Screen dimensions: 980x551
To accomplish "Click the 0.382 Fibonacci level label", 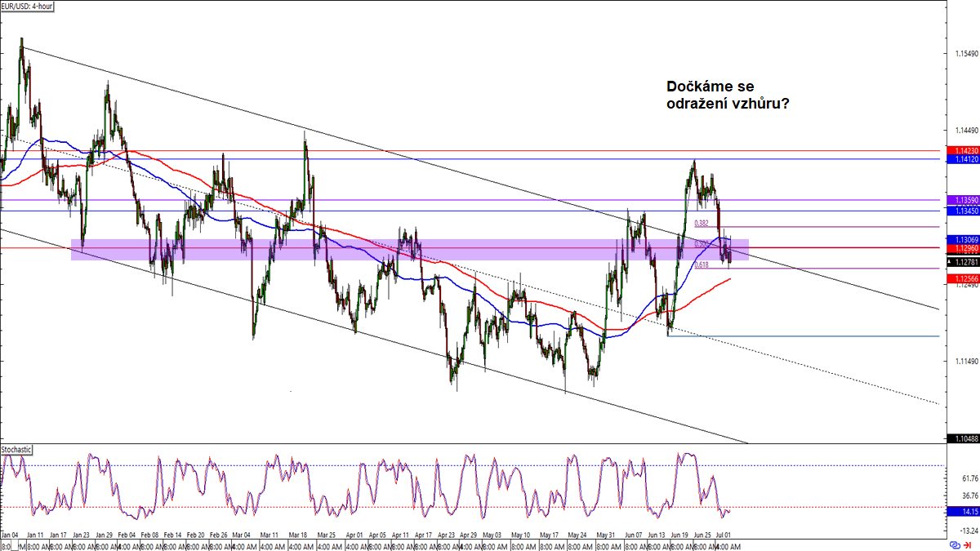I will (701, 223).
